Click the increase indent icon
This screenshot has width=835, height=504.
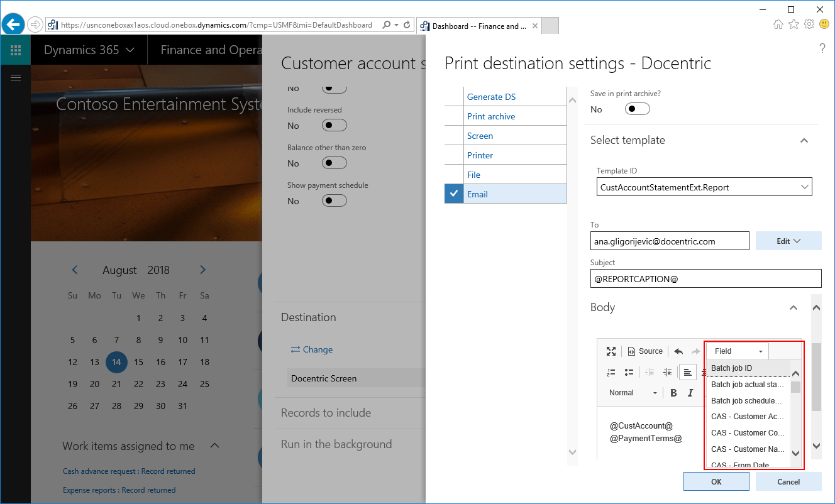667,372
